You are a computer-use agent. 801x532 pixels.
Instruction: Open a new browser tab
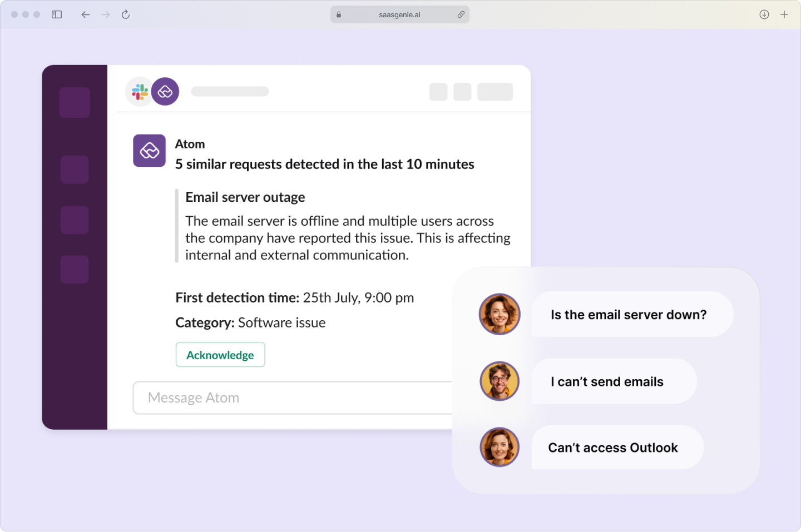(x=785, y=14)
